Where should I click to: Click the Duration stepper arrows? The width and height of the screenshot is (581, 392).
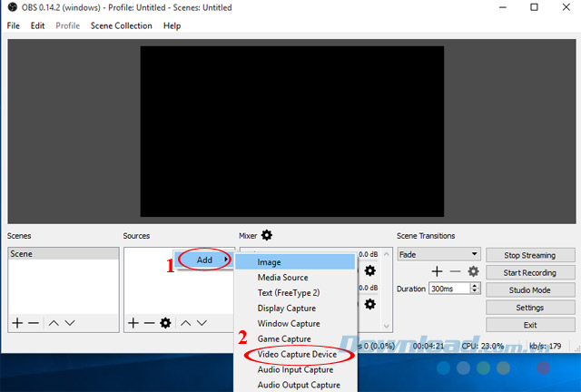[475, 289]
